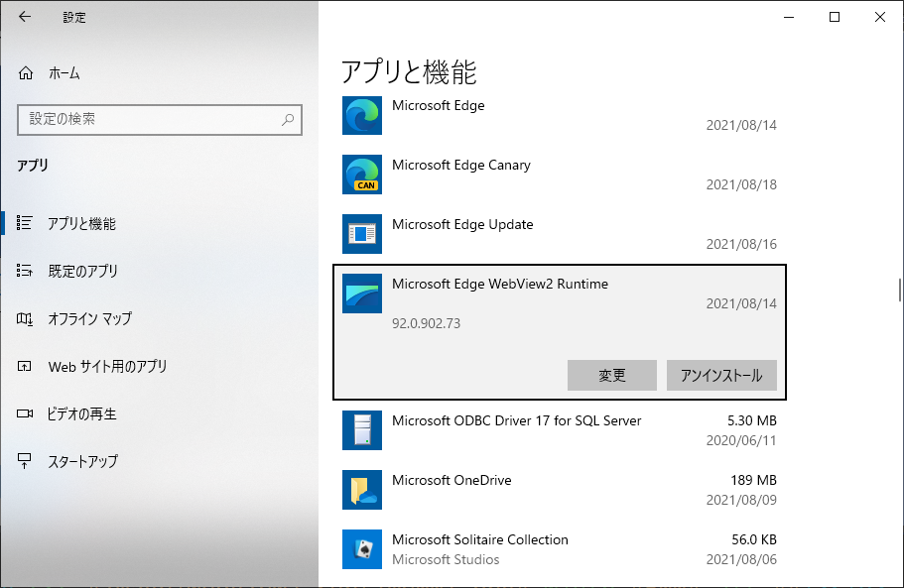Go to オフライン マップ settings
Screen dimensions: 904x588
[x=89, y=319]
